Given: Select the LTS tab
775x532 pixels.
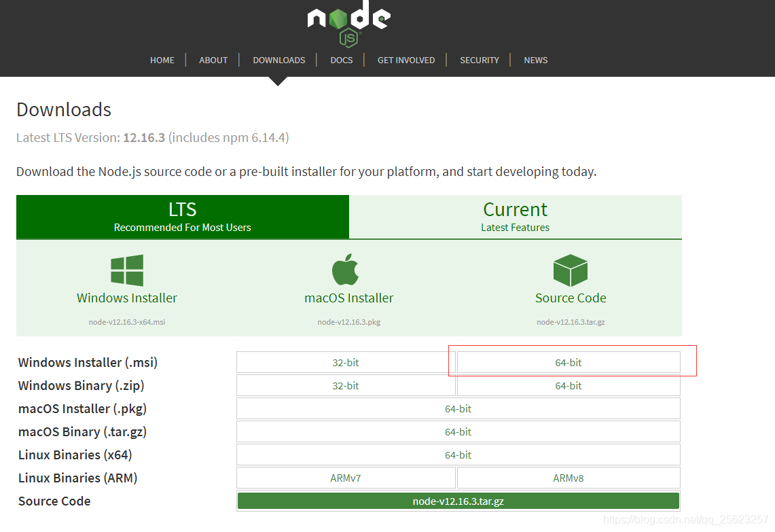Looking at the screenshot, I should (183, 217).
